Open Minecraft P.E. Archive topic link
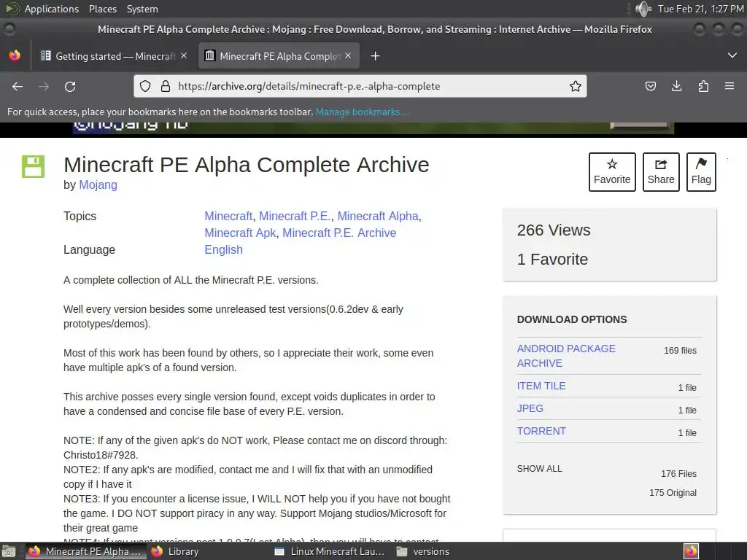This screenshot has height=560, width=747. pyautogui.click(x=339, y=233)
